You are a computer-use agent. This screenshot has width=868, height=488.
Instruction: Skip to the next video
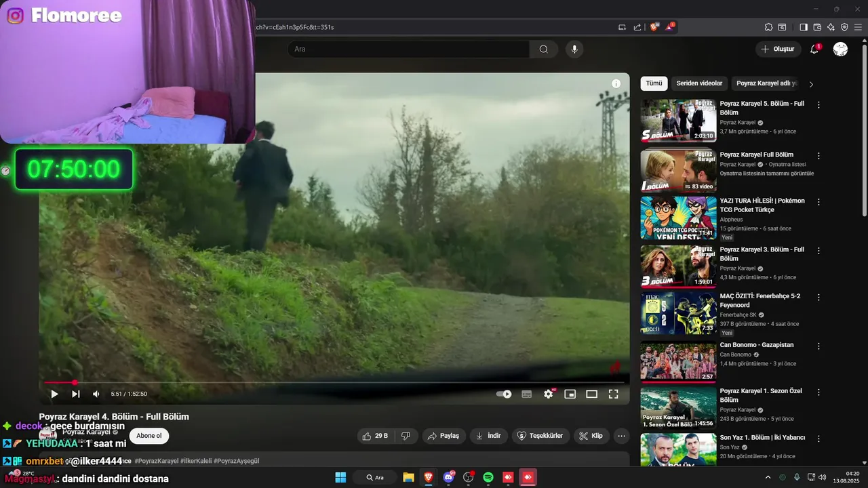click(x=76, y=394)
